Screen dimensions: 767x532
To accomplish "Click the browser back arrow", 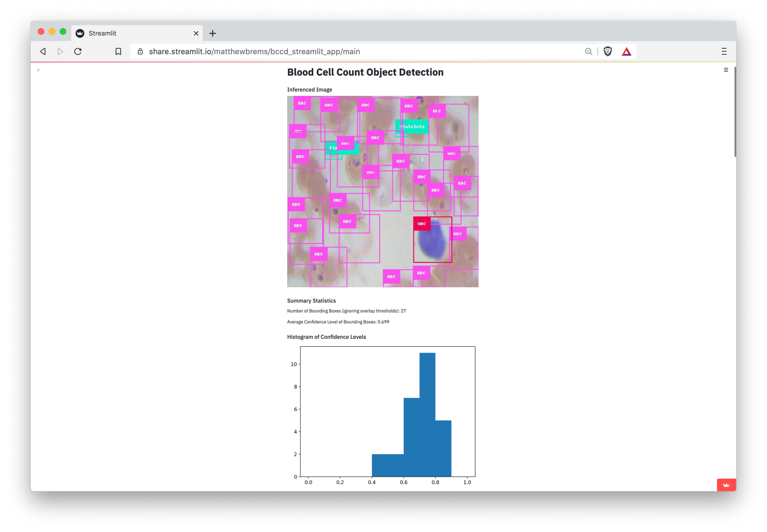I will coord(43,51).
